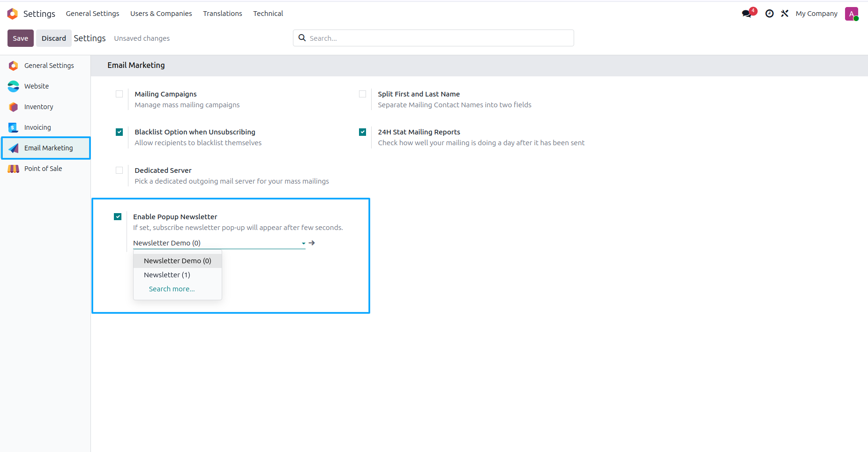Open the Translations menu
The image size is (868, 452).
pyautogui.click(x=223, y=14)
